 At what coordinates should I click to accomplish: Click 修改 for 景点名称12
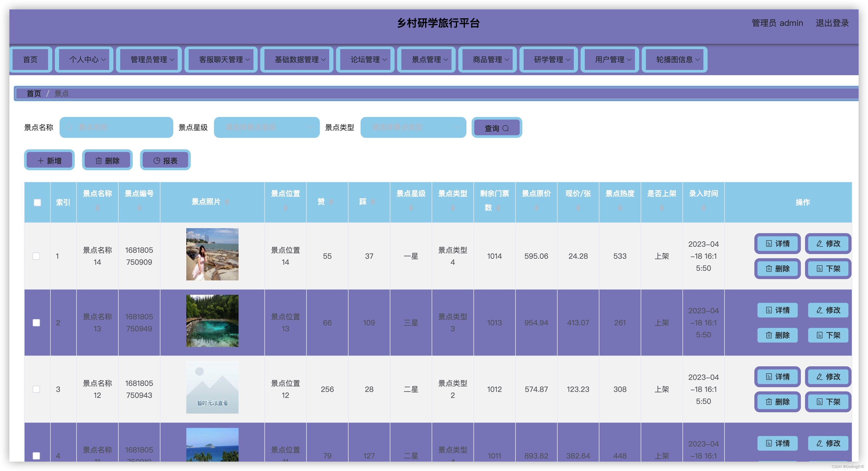[828, 376]
